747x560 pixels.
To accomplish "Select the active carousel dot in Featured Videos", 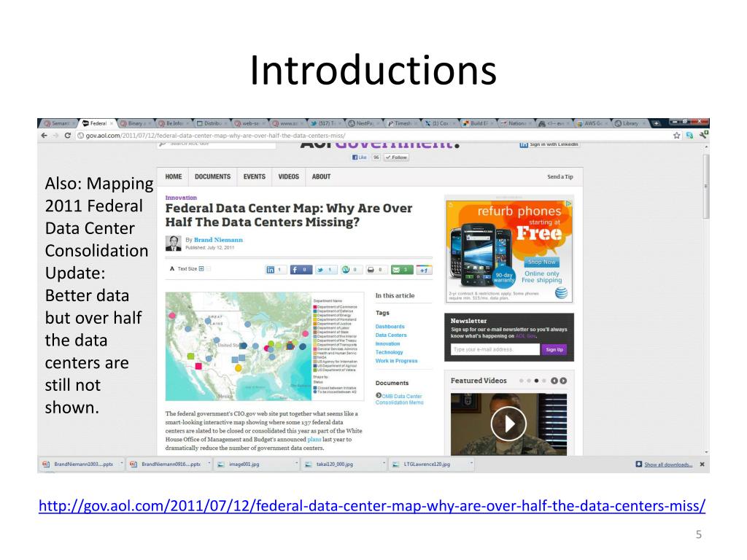I will [x=536, y=381].
